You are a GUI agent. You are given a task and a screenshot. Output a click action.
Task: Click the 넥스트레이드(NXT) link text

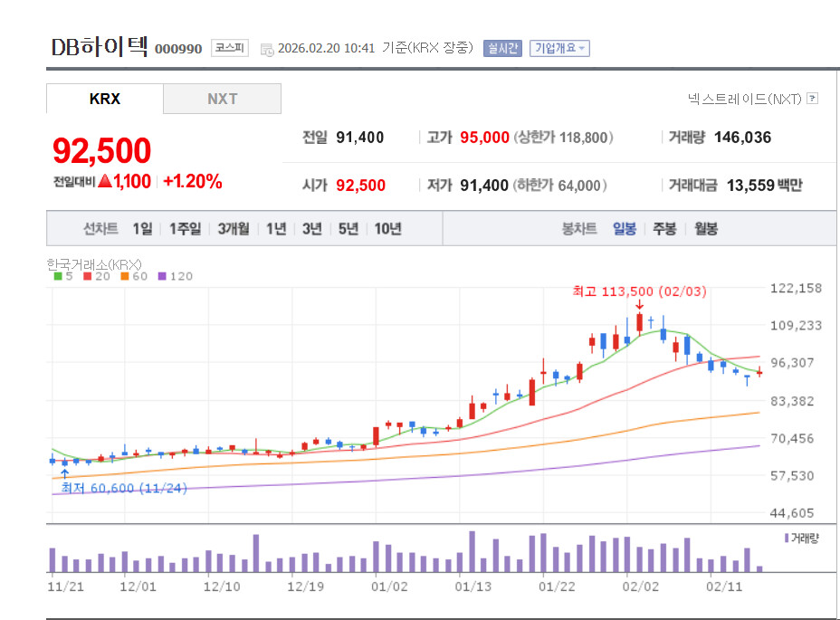[x=745, y=99]
